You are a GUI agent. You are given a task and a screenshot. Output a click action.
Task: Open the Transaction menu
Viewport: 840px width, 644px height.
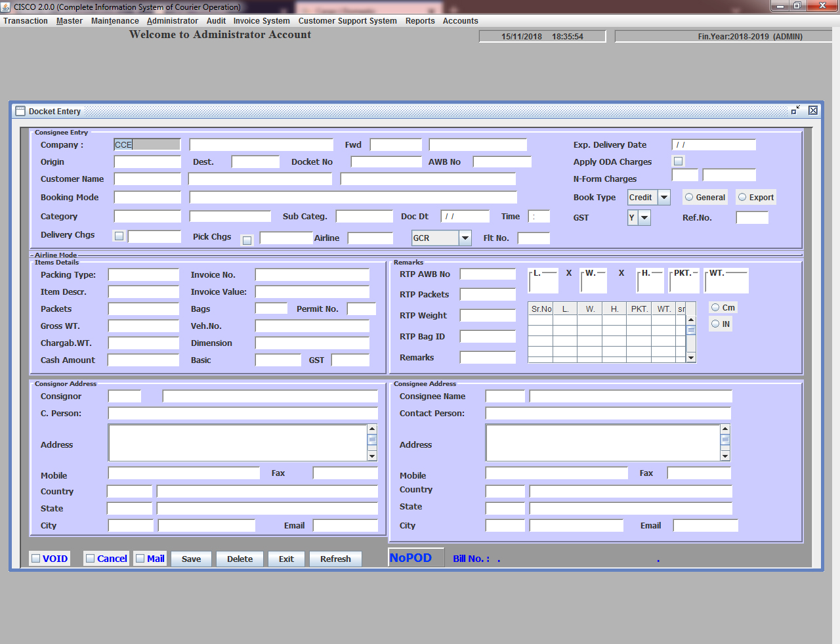(x=26, y=21)
